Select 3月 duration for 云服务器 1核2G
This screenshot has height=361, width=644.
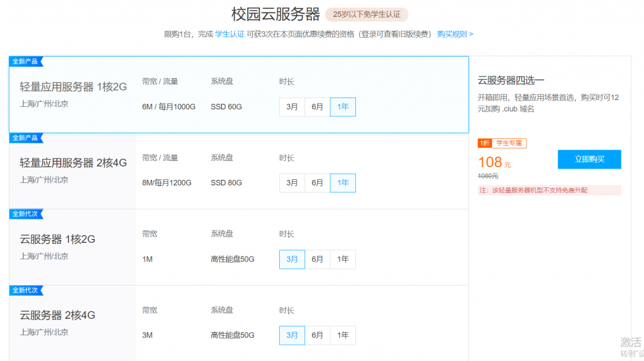pyautogui.click(x=292, y=259)
